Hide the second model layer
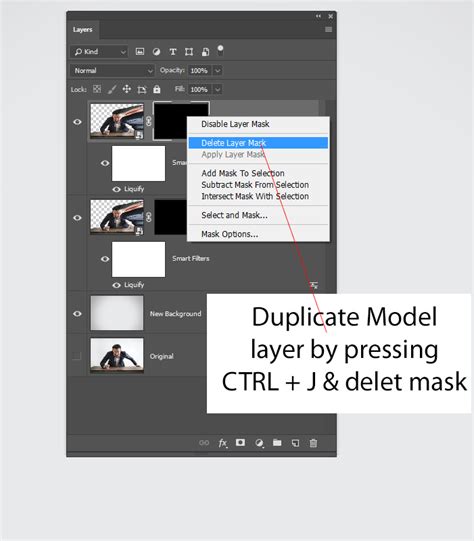 [x=77, y=218]
